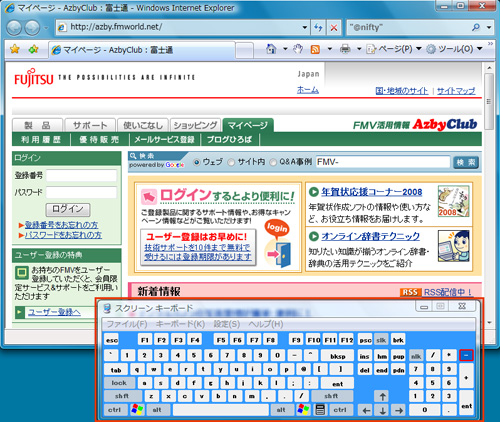Toggle the lock key on screen keyboard
Image resolution: width=500 pixels, height=422 pixels.
[x=119, y=383]
